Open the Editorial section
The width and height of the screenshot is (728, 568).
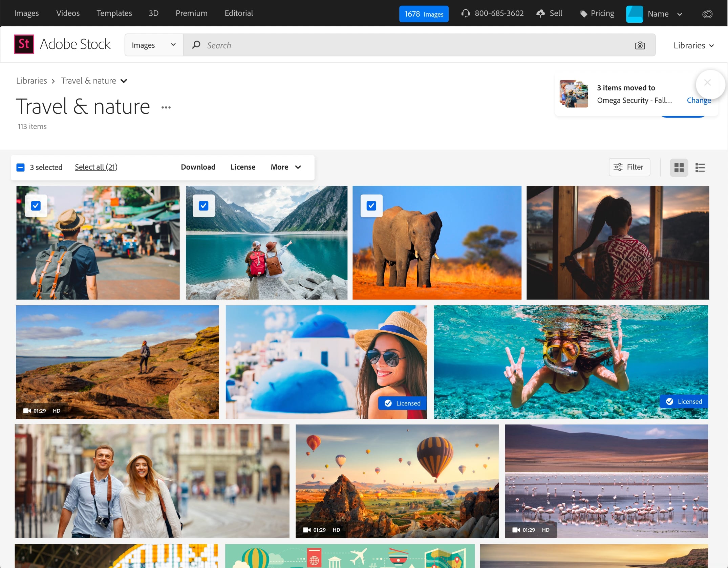tap(238, 13)
